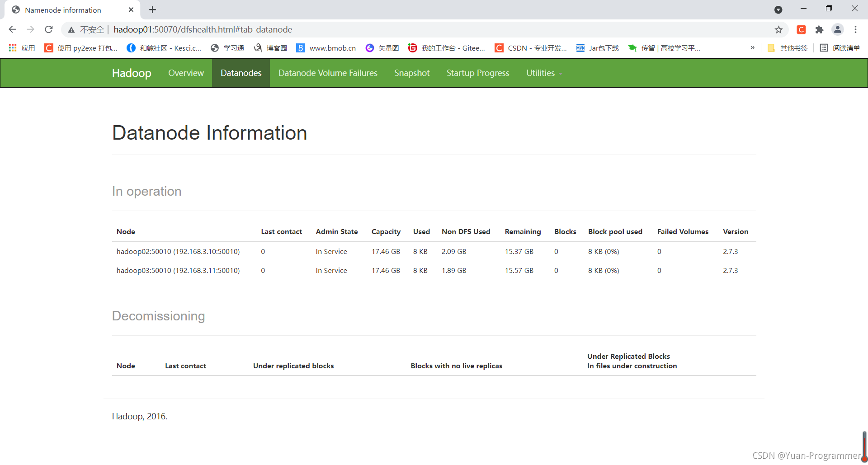Reload the Namenode information page
The height and width of the screenshot is (465, 868).
point(49,29)
